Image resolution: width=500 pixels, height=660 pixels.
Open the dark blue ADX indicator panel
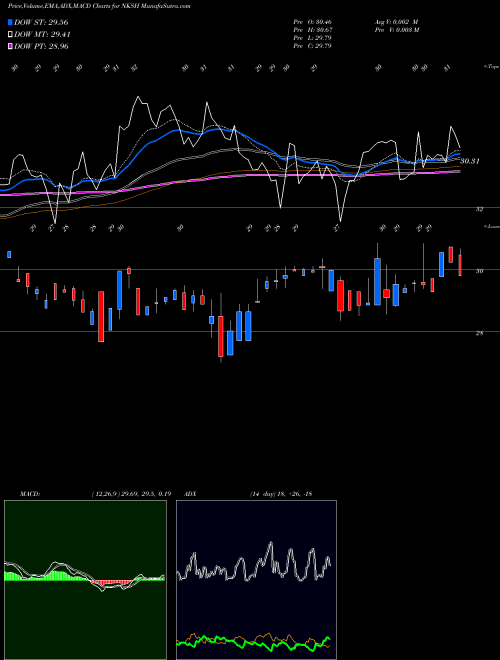[x=256, y=580]
